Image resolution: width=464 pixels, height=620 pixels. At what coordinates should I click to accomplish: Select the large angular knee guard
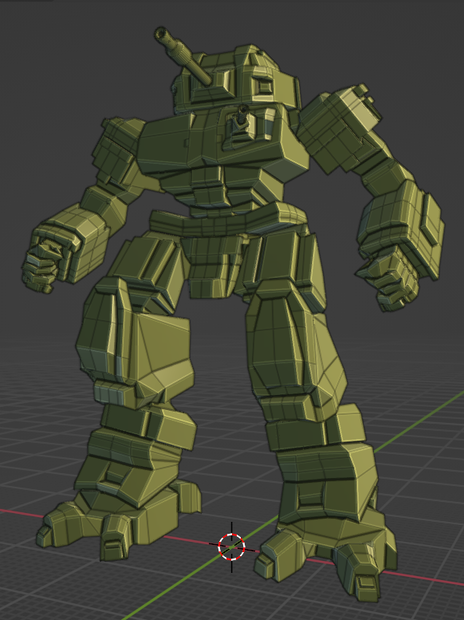coord(158,356)
